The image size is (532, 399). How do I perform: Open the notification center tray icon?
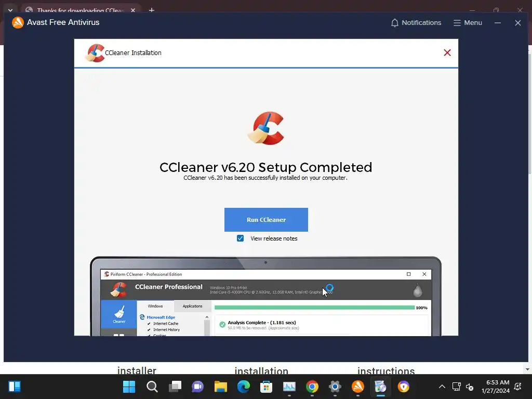click(x=518, y=387)
